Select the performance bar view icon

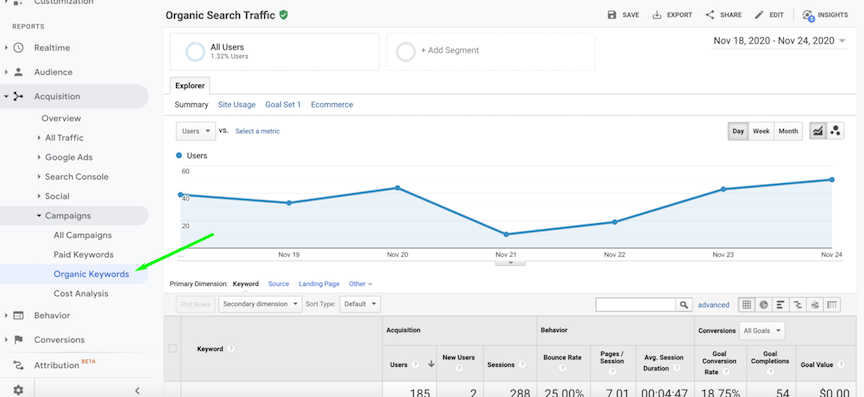click(780, 304)
